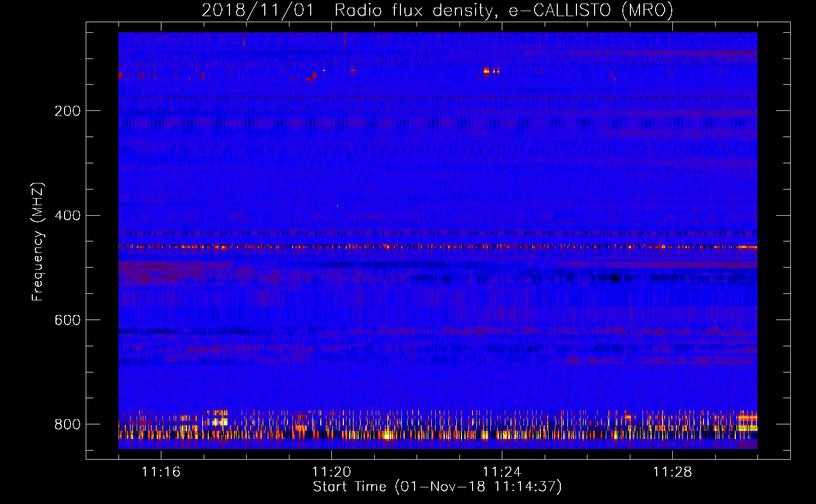
Task: Click the 'Start Time (01-Nov-18 11:14:37)' label
Action: 437,487
